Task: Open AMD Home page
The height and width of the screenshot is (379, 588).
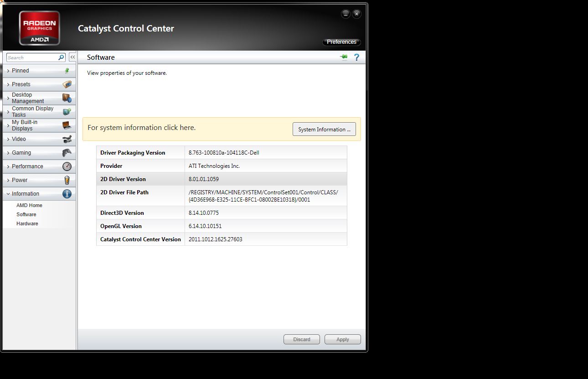Action: point(29,205)
